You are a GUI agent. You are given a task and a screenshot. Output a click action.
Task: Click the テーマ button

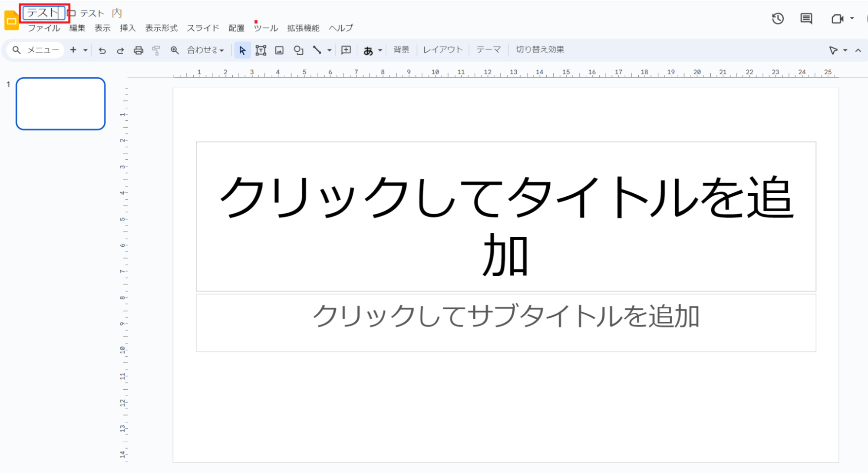488,50
